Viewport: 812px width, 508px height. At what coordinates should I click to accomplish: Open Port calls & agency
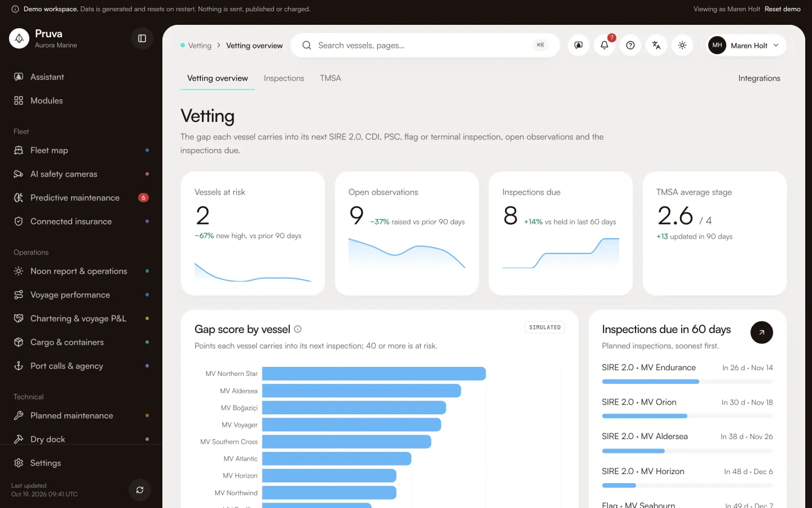(x=81, y=366)
